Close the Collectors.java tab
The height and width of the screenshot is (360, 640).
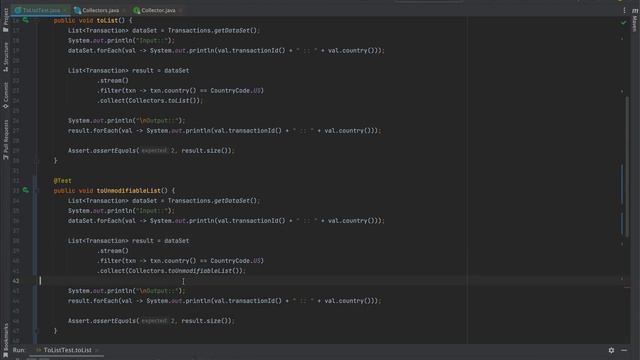tap(124, 10)
